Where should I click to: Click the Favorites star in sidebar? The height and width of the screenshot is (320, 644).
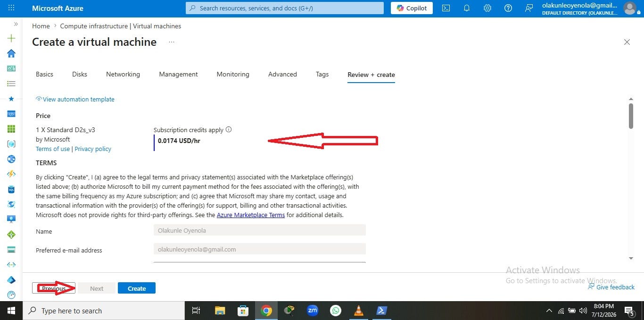[x=11, y=99]
